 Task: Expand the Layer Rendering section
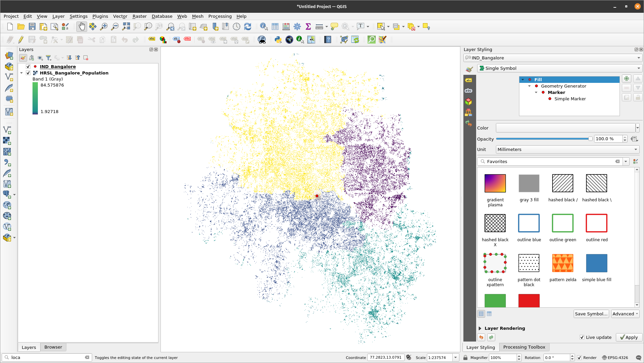coord(480,328)
